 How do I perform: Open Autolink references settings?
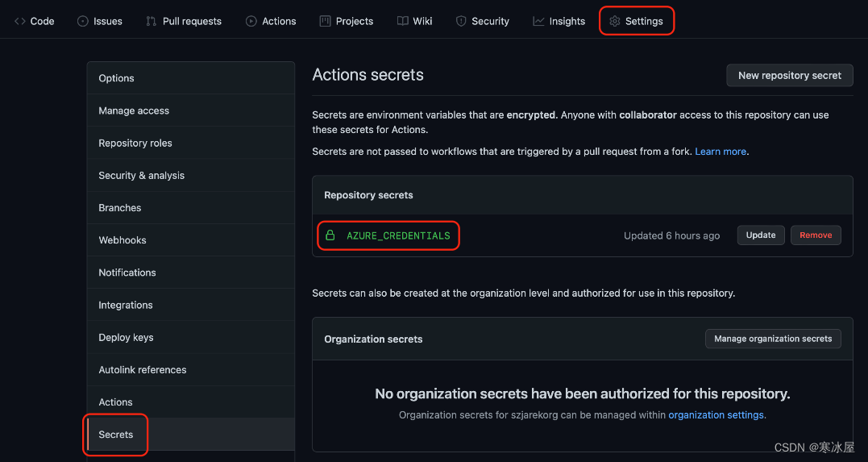click(x=190, y=370)
